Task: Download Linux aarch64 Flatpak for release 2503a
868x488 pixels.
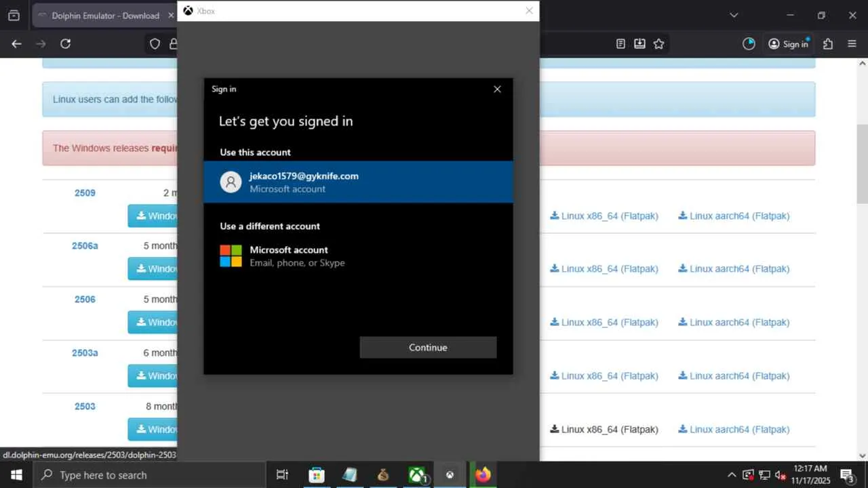Action: 734,375
